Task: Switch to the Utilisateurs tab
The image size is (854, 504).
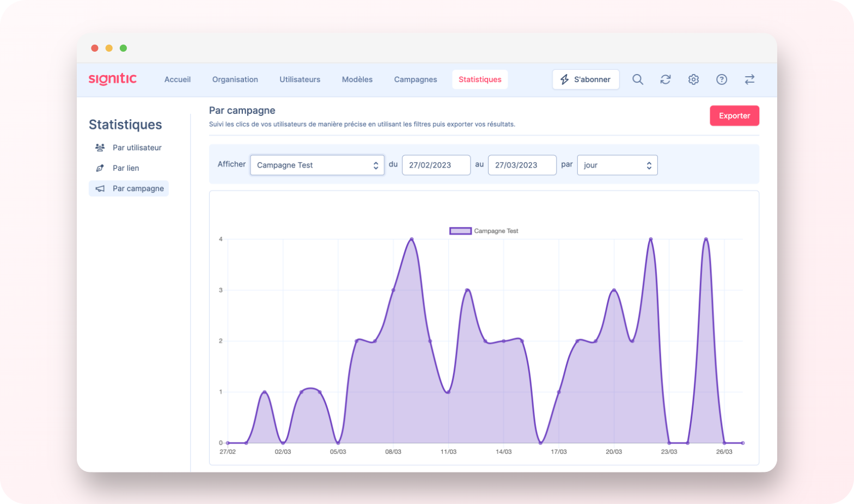Action: pos(300,79)
